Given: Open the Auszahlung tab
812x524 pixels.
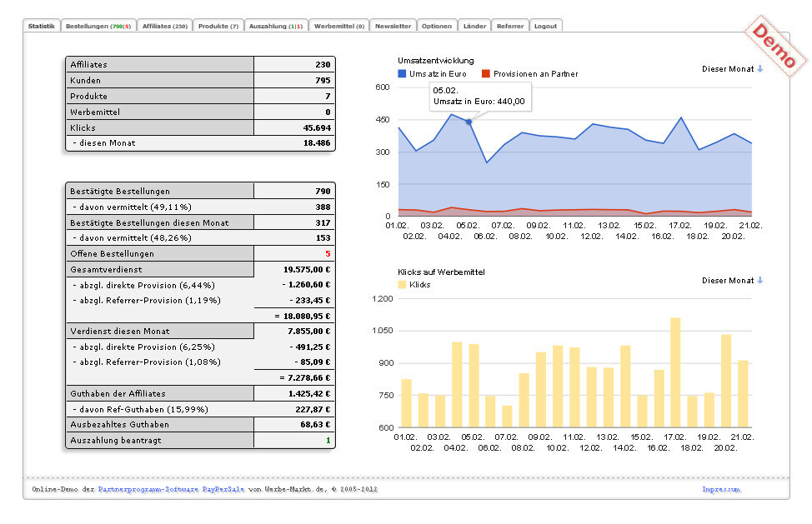Looking at the screenshot, I should 275,26.
